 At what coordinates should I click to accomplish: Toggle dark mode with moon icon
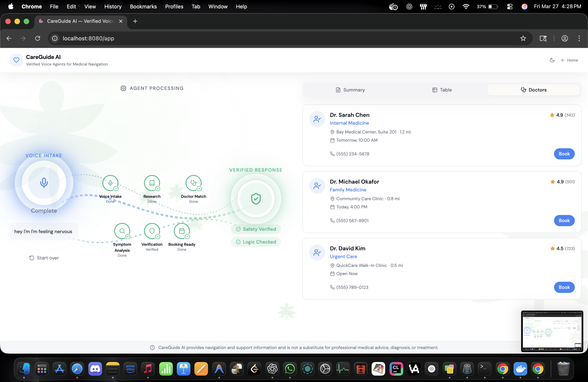click(552, 60)
